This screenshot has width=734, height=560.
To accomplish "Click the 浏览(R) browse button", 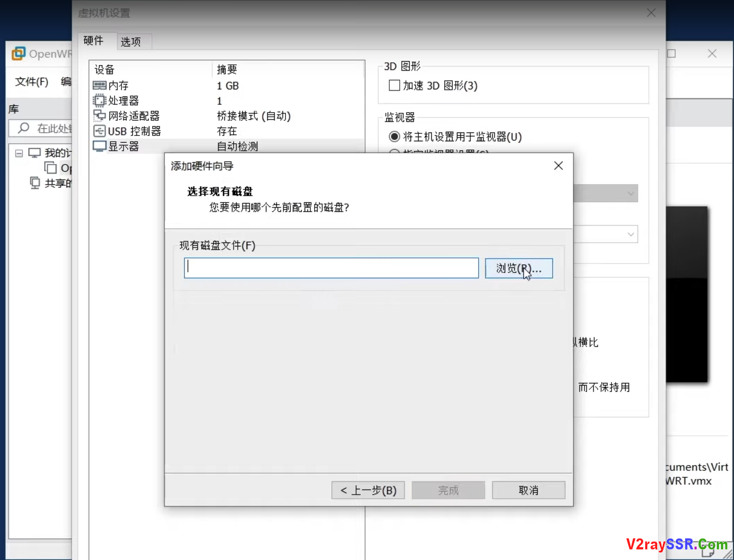I will (518, 268).
